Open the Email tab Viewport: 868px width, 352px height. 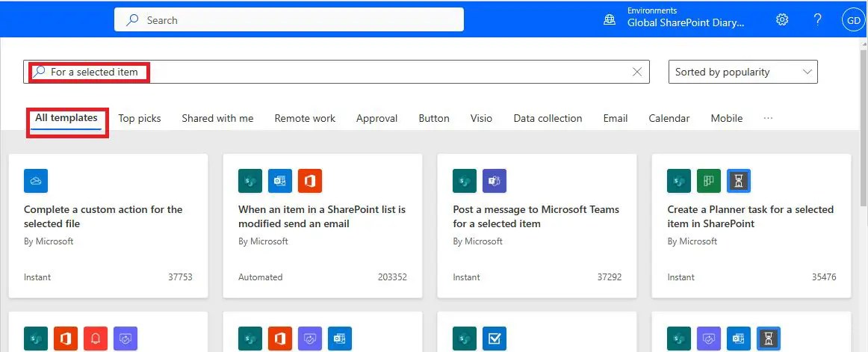point(616,118)
